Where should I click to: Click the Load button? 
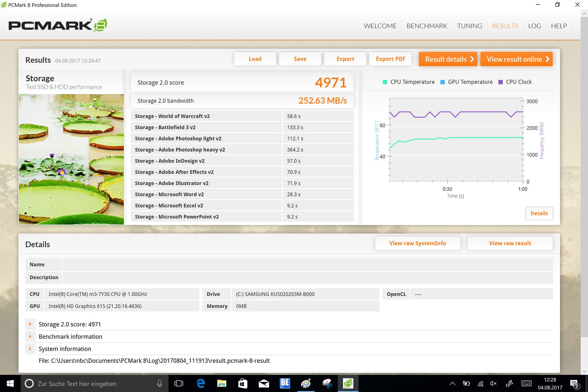point(255,59)
